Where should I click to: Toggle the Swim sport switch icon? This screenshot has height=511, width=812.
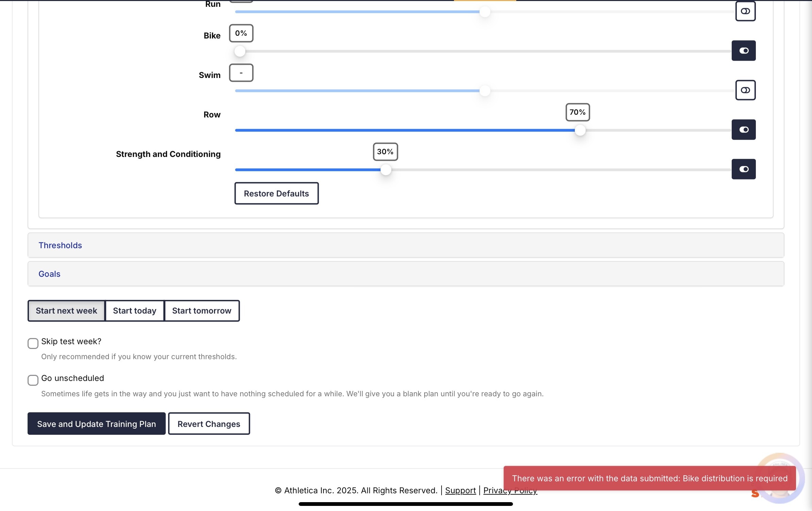click(x=745, y=90)
